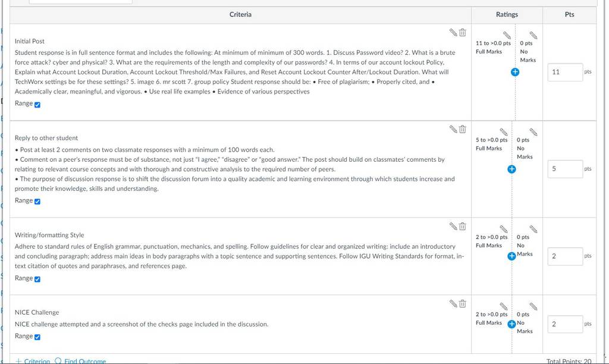Add a rating with the plus icon in Initial Post row
Viewport: 609px width, 364px height.
(x=515, y=72)
